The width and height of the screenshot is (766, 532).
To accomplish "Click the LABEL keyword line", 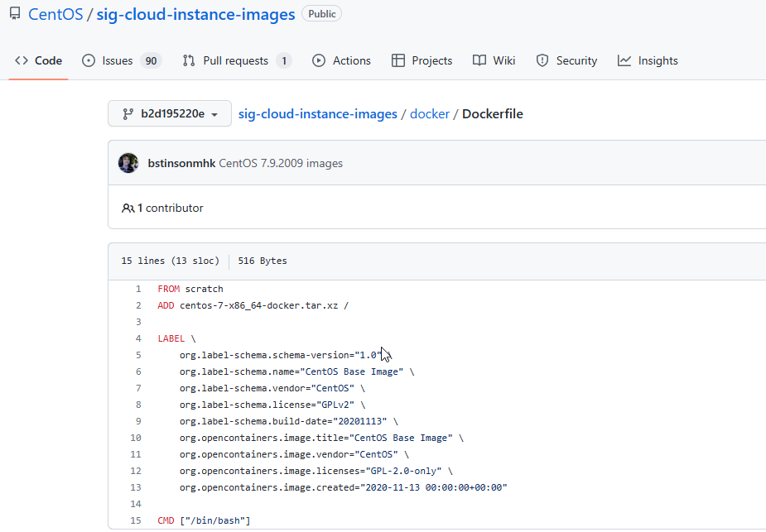I will click(177, 338).
